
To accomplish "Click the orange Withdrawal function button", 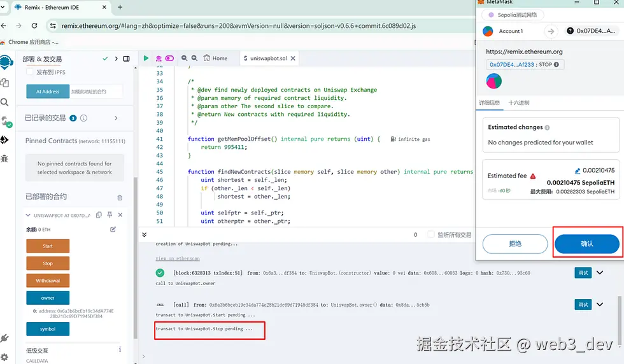I will point(48,281).
